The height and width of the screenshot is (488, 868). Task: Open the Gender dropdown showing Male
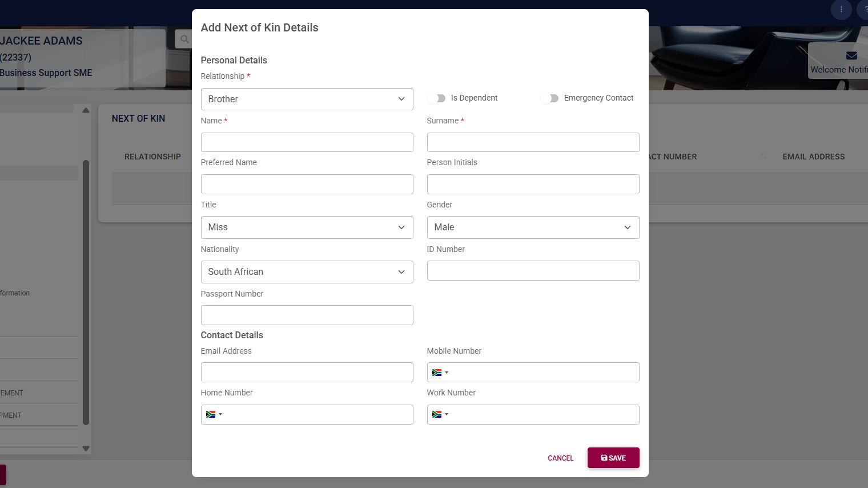[533, 227]
